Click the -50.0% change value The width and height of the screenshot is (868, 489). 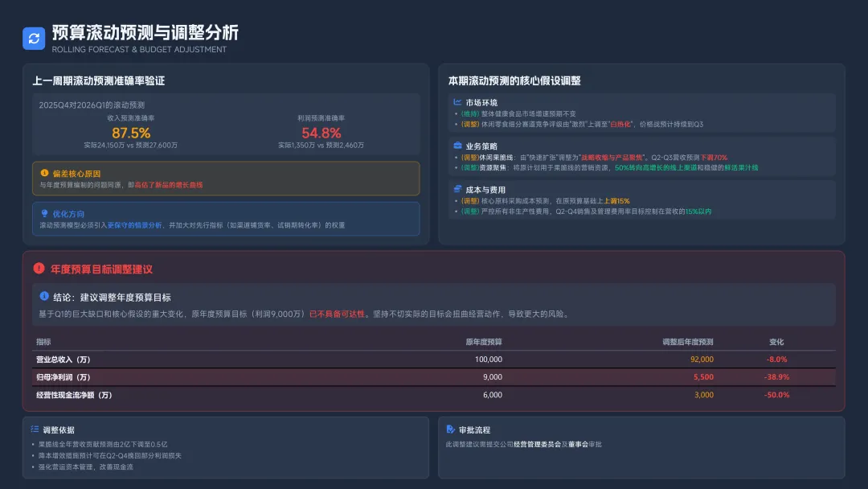pyautogui.click(x=776, y=395)
